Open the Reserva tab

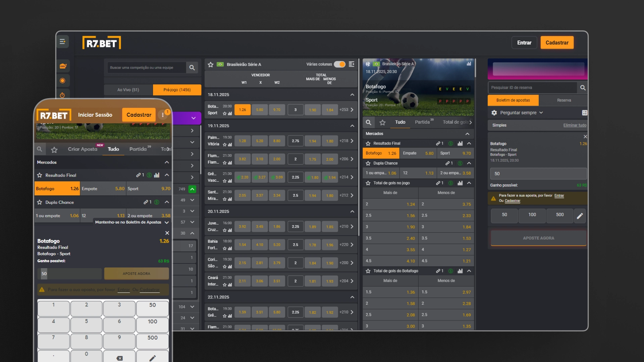(x=564, y=100)
